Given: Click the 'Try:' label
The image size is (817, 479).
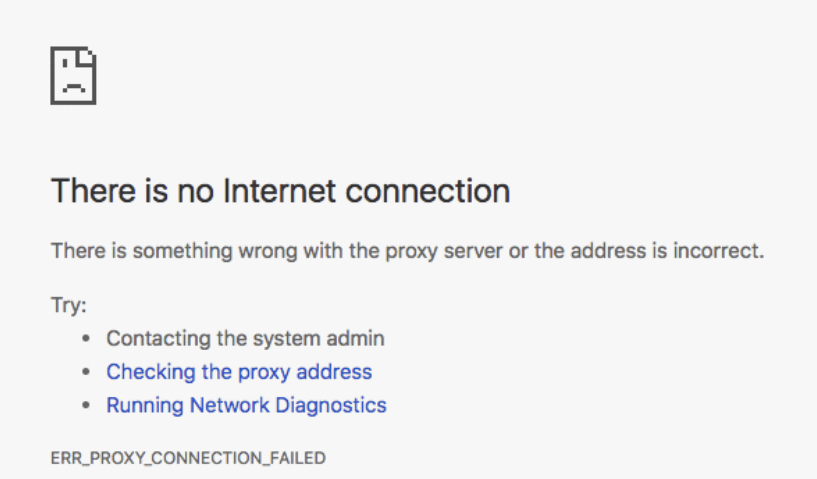Looking at the screenshot, I should pos(69,305).
